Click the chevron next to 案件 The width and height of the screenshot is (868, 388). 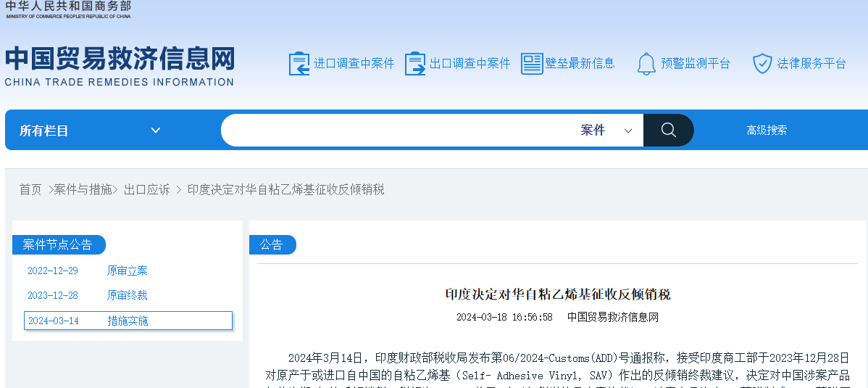tap(628, 131)
